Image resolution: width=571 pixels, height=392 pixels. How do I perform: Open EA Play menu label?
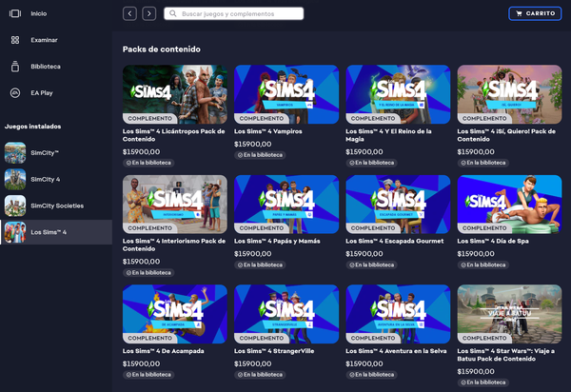pyautogui.click(x=42, y=93)
